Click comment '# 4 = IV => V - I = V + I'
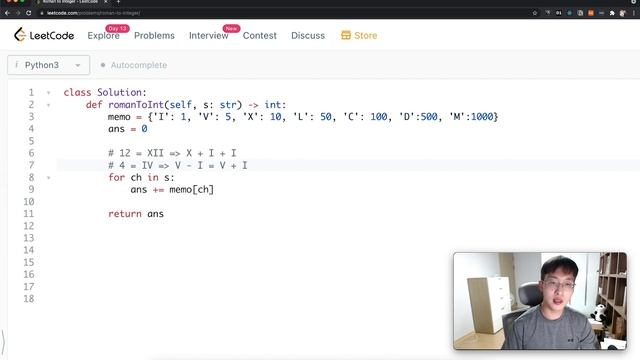640x360 pixels. [178, 165]
